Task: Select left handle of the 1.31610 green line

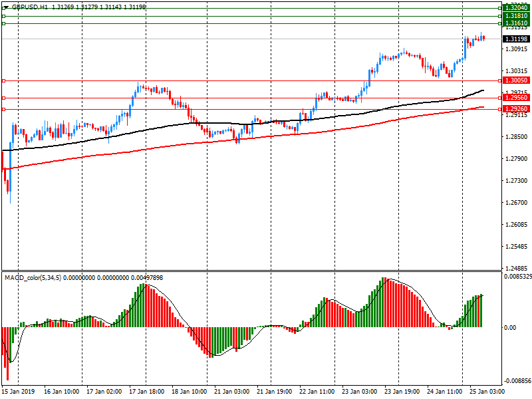Action: (x=4, y=23)
